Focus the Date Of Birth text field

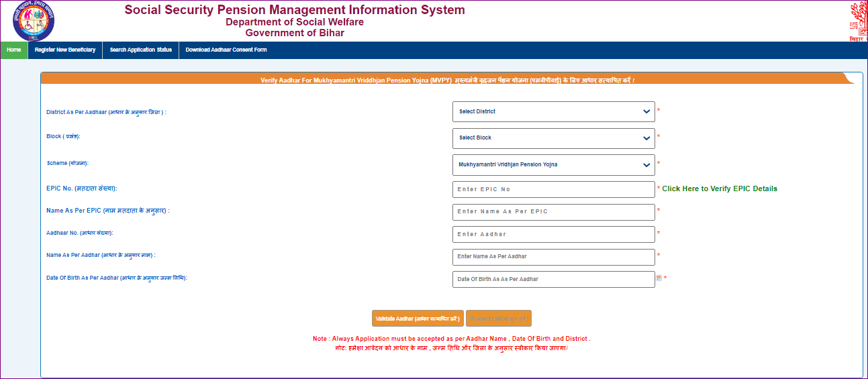[553, 279]
